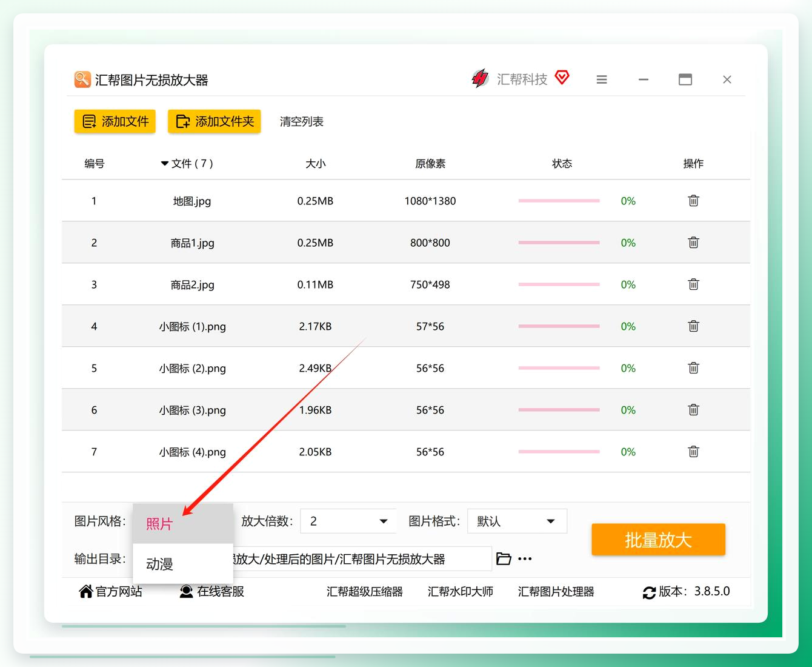Minimize the 汇帮图片无损放大器 window
Screen dimensions: 812x667
pyautogui.click(x=644, y=79)
